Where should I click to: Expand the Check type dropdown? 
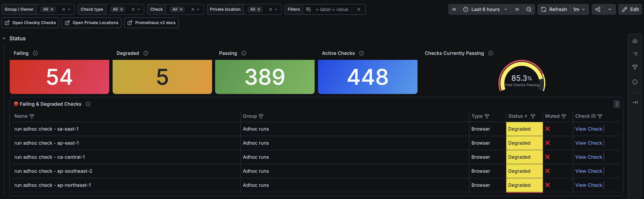139,10
